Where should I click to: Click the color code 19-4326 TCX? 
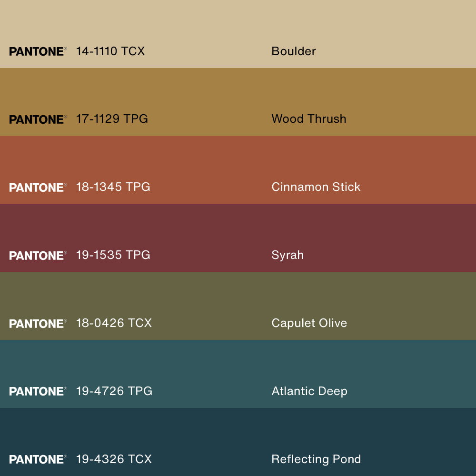point(114,459)
